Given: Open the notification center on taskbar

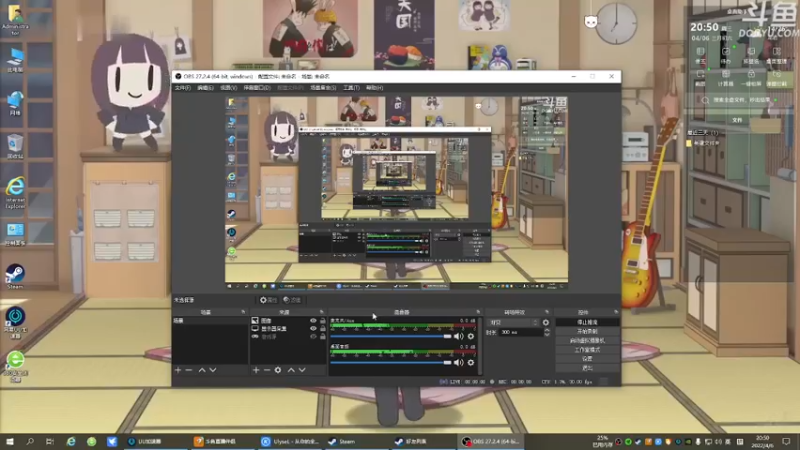Looking at the screenshot, I should tap(786, 441).
